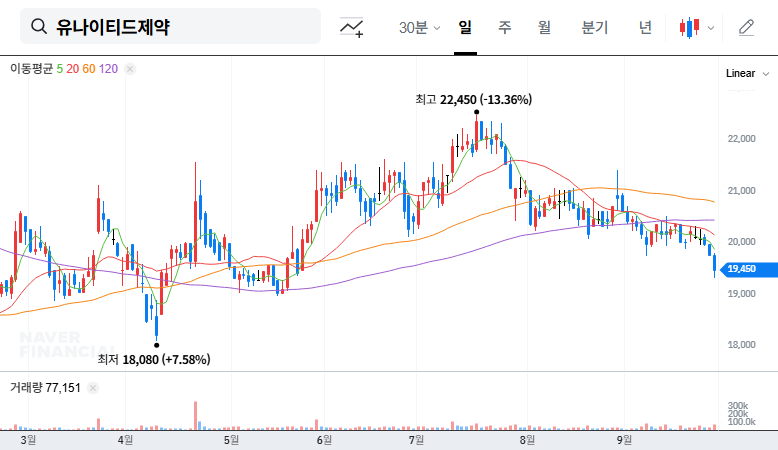The width and height of the screenshot is (778, 450).
Task: Click the 19,000 price axis label
Action: pos(741,293)
